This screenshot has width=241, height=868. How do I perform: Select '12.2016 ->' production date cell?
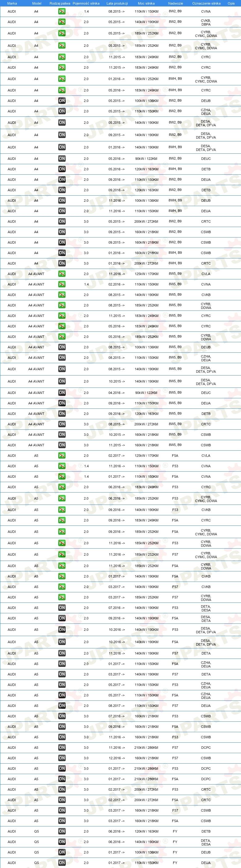pos(116,758)
